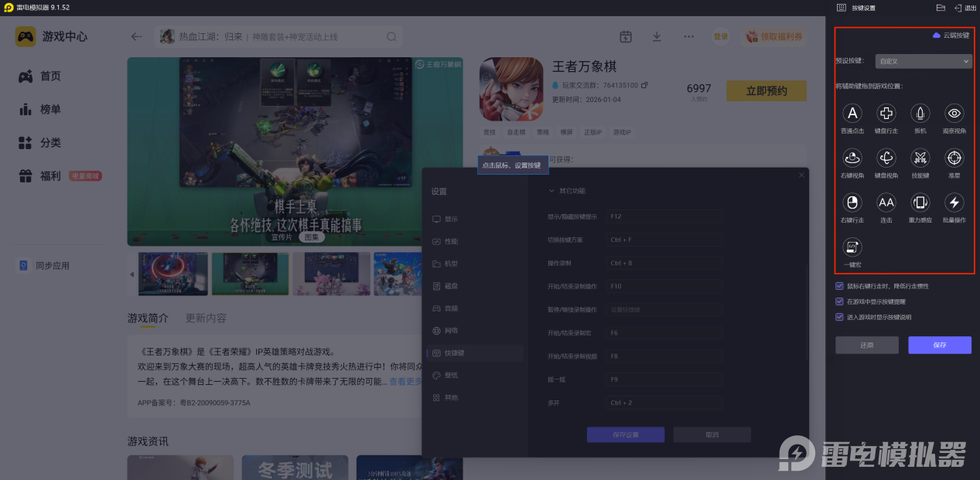Pick the 连击 AA icon
The image size is (980, 480).
point(886,203)
